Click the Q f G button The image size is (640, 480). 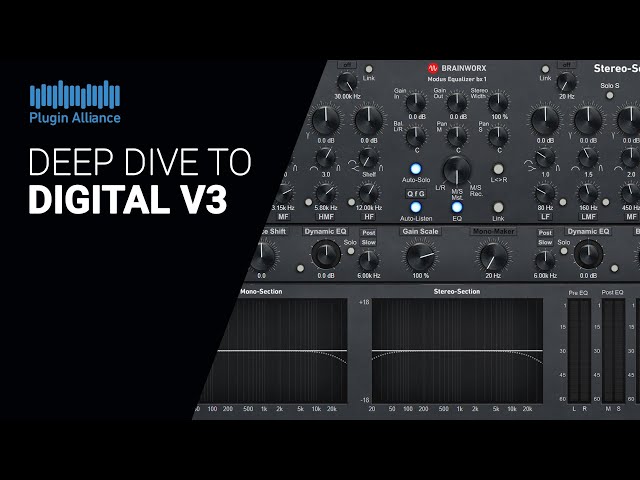pyautogui.click(x=416, y=193)
